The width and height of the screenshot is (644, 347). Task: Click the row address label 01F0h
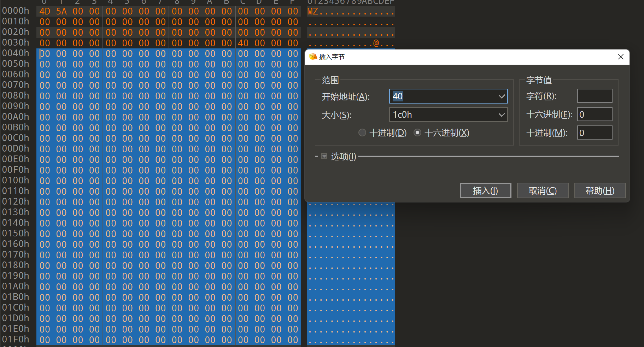pyautogui.click(x=16, y=339)
